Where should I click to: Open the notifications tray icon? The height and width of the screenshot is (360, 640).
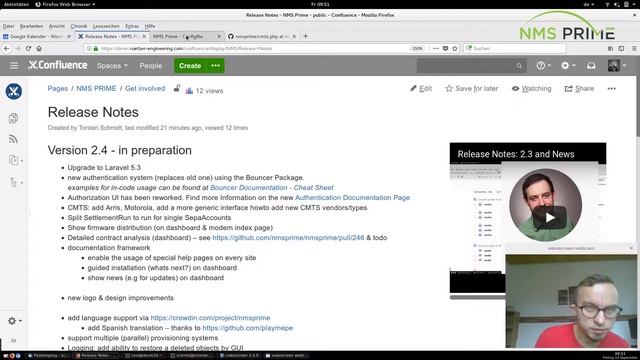pyautogui.click(x=591, y=66)
